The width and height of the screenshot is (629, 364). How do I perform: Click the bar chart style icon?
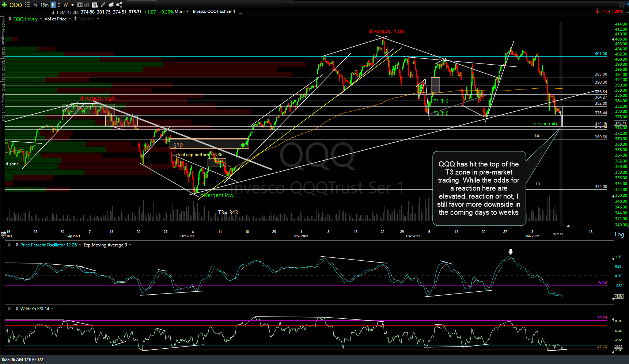coord(87,5)
